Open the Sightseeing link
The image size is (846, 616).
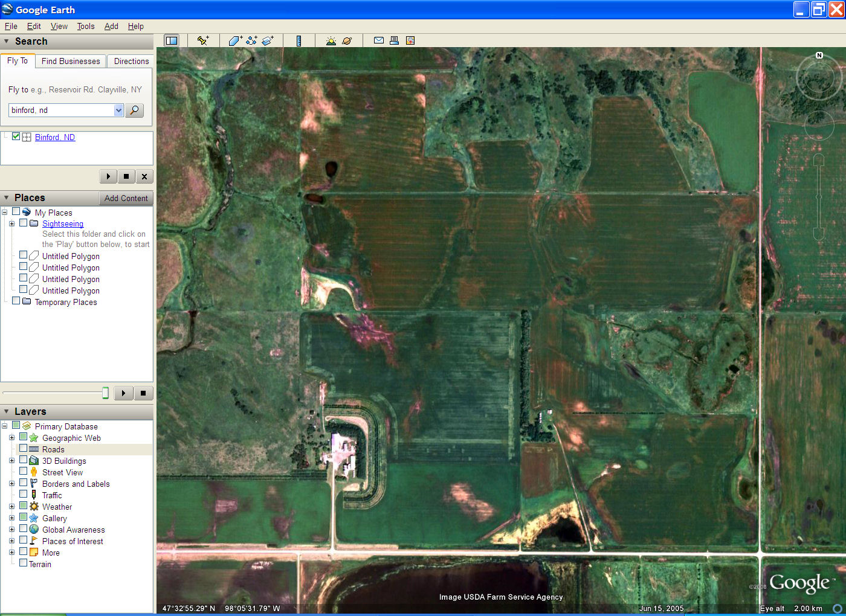[x=63, y=223]
